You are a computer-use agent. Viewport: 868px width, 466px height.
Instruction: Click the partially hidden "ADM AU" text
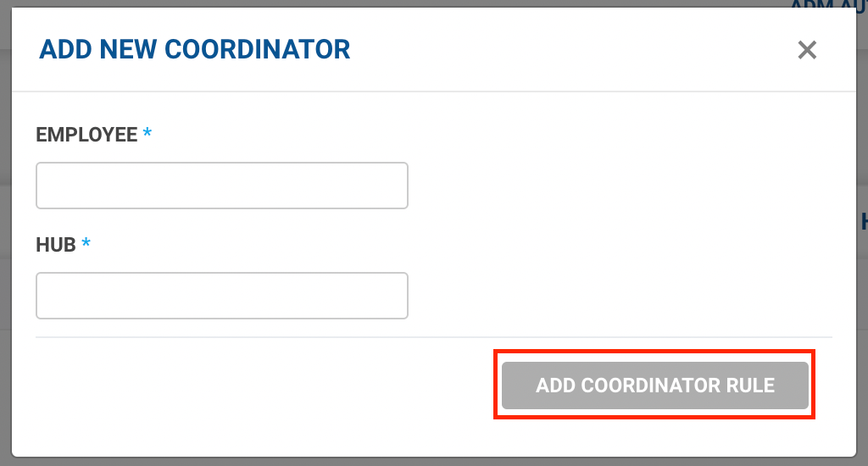point(826,5)
